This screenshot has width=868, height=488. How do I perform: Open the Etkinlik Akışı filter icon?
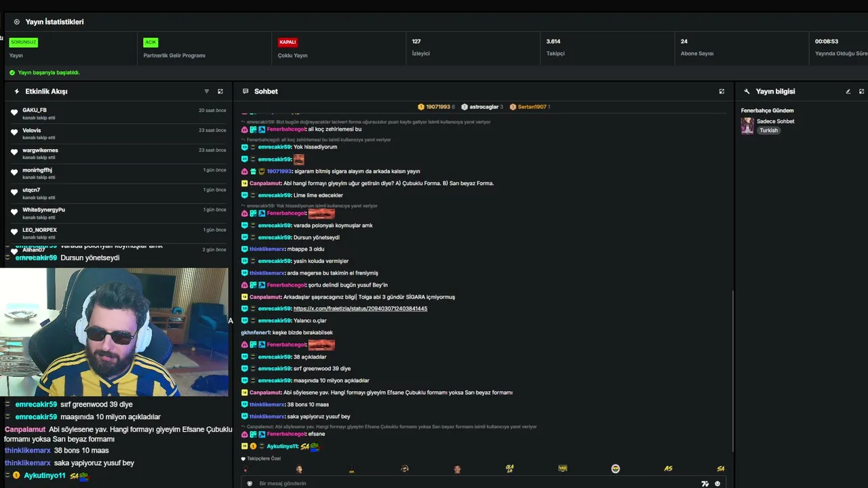click(207, 91)
